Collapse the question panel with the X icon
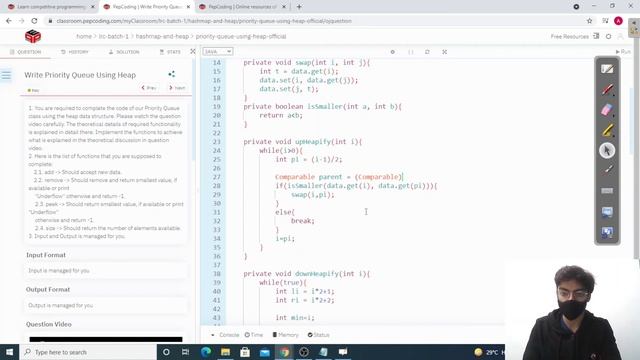This screenshot has height=360, width=640. [193, 51]
